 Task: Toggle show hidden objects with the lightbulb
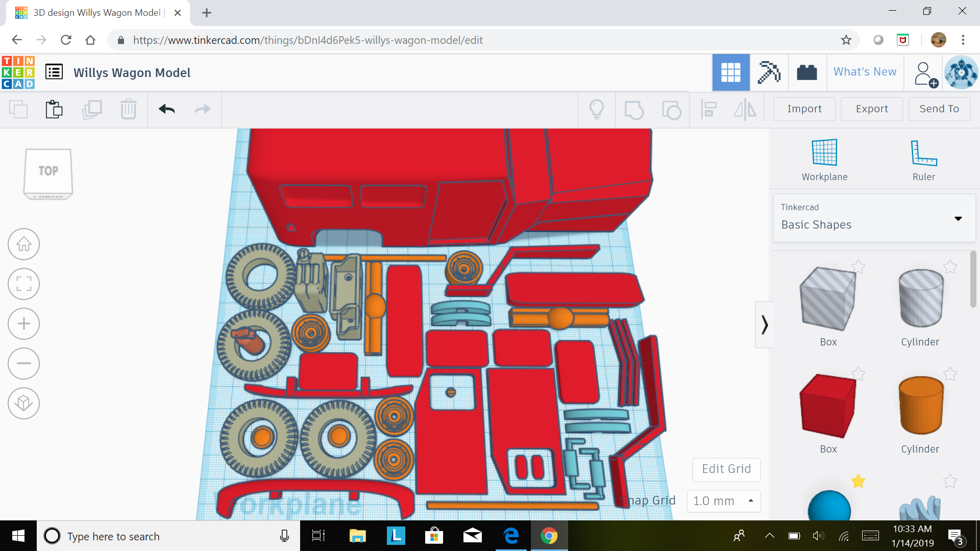point(597,109)
